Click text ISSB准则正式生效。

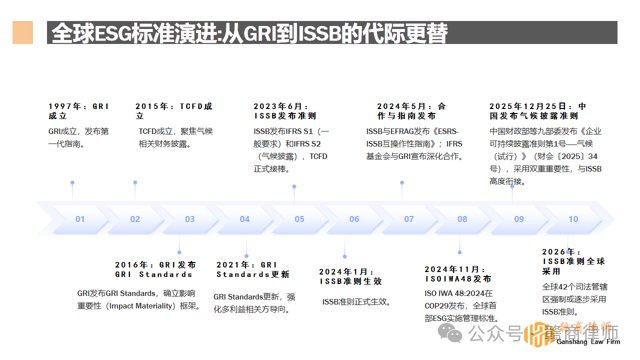(357, 302)
